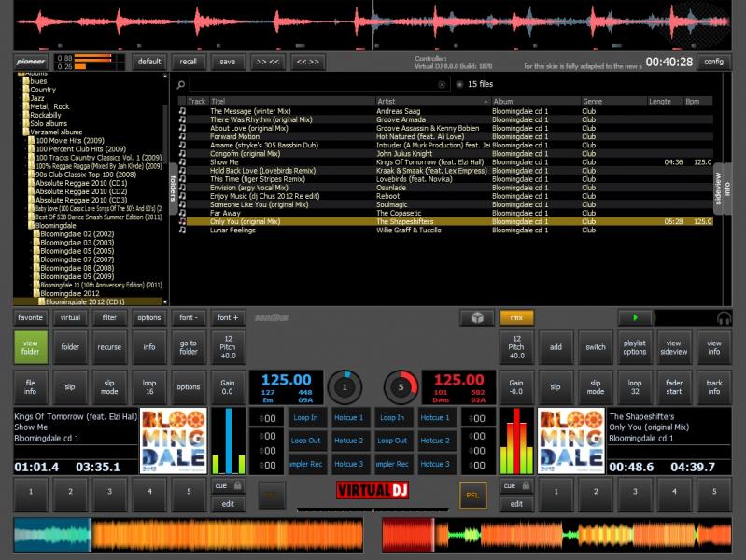The image size is (746, 560).
Task: Sort by Artist column arrow
Action: 486,102
